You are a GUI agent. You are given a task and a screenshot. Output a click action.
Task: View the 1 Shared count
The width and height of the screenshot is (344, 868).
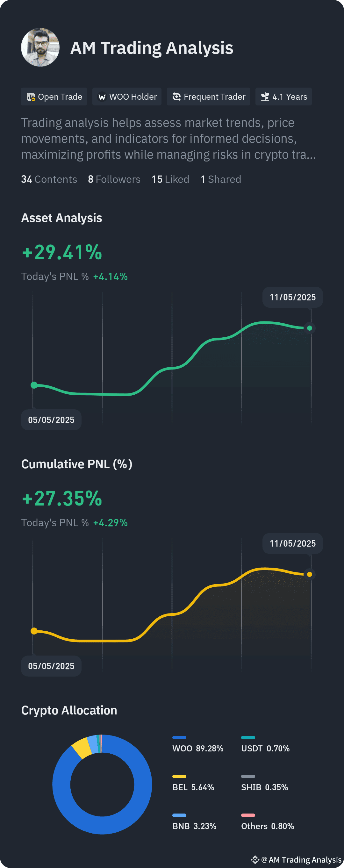click(x=221, y=179)
